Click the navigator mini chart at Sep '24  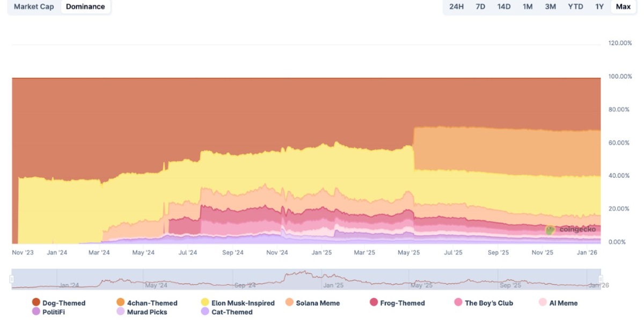[245, 286]
